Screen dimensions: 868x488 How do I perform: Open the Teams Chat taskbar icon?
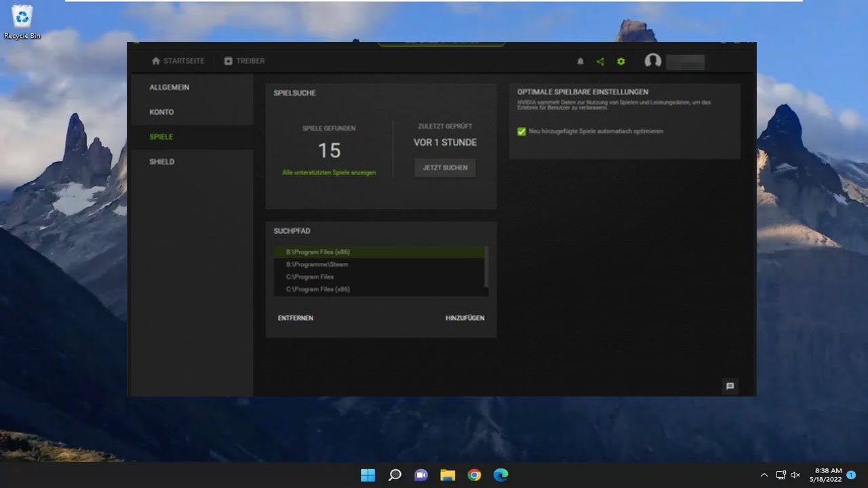421,475
